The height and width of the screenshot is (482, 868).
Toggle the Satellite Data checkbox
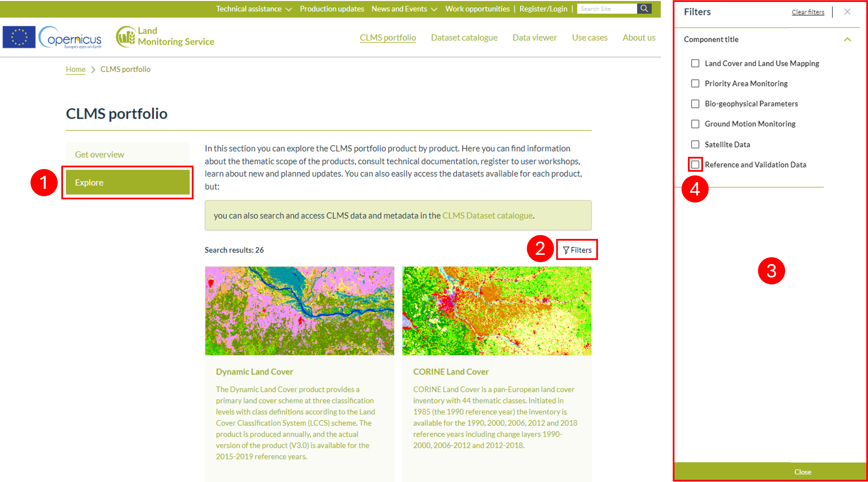[x=695, y=144]
